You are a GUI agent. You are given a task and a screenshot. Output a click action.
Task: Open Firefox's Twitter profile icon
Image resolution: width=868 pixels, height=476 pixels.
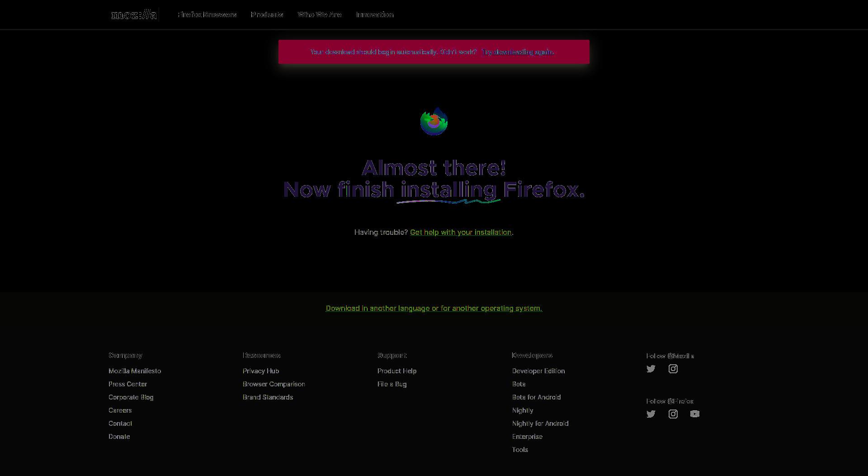coord(651,414)
